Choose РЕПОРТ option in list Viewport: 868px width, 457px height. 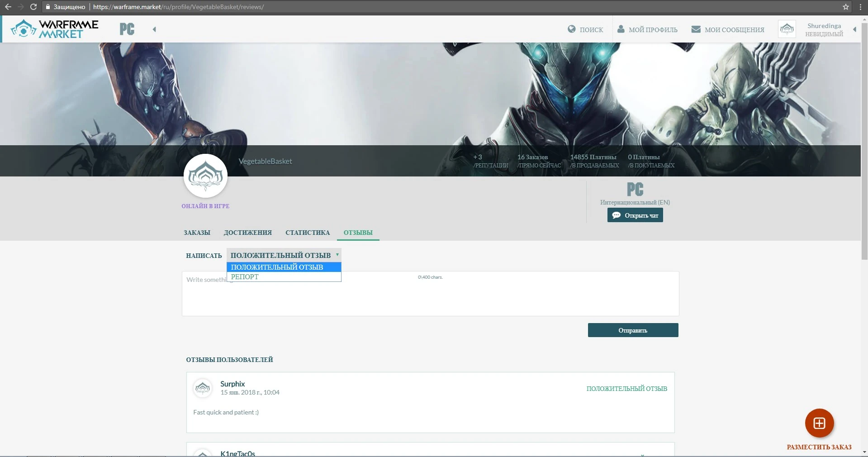(284, 277)
